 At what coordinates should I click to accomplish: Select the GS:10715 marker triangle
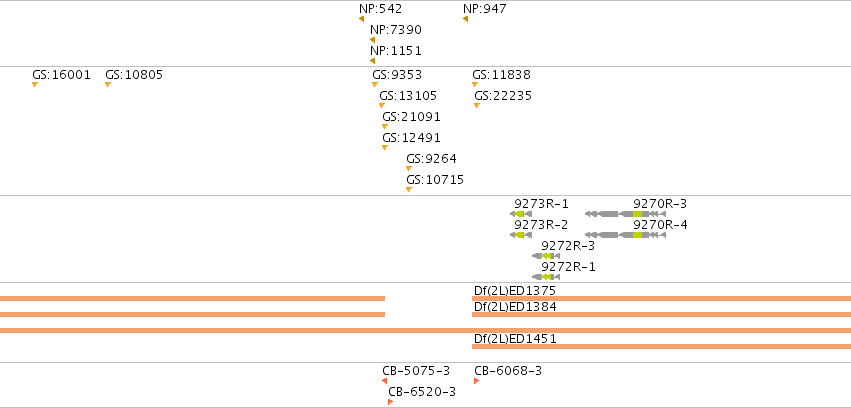pos(409,190)
